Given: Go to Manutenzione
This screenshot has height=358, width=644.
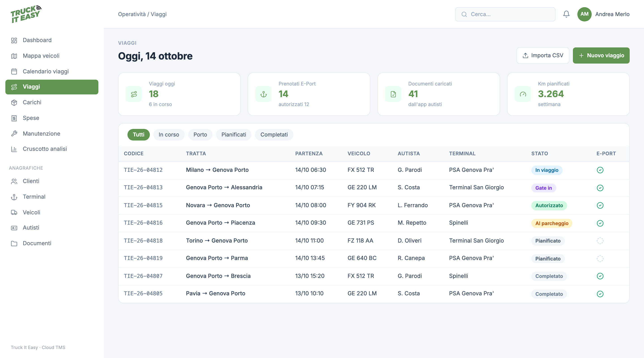Looking at the screenshot, I should click(52, 134).
